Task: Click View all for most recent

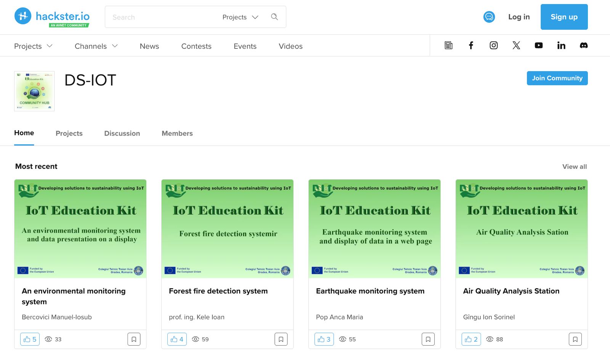Action: pyautogui.click(x=575, y=167)
